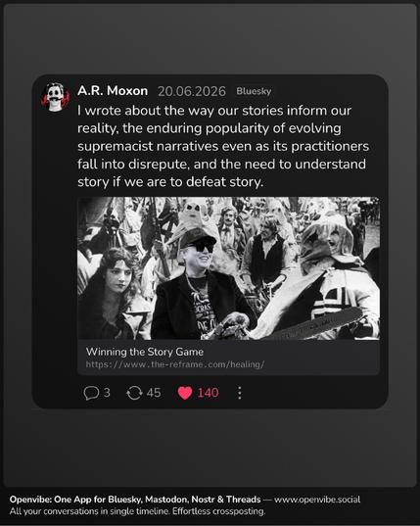Click A.R. Moxon's profile avatar
420x526 pixels.
[x=55, y=97]
